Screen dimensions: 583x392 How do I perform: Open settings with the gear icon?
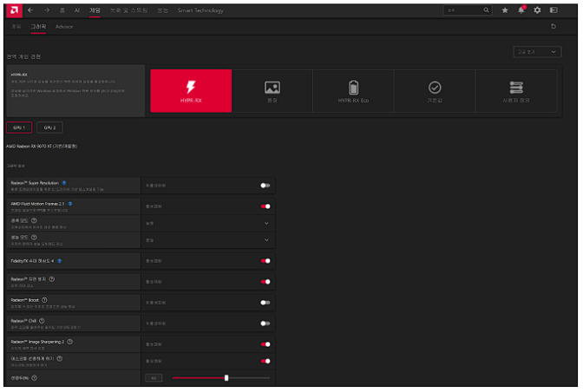click(x=537, y=10)
